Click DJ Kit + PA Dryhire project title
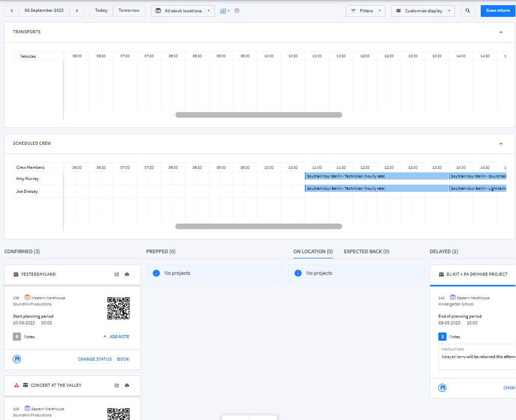 click(477, 274)
